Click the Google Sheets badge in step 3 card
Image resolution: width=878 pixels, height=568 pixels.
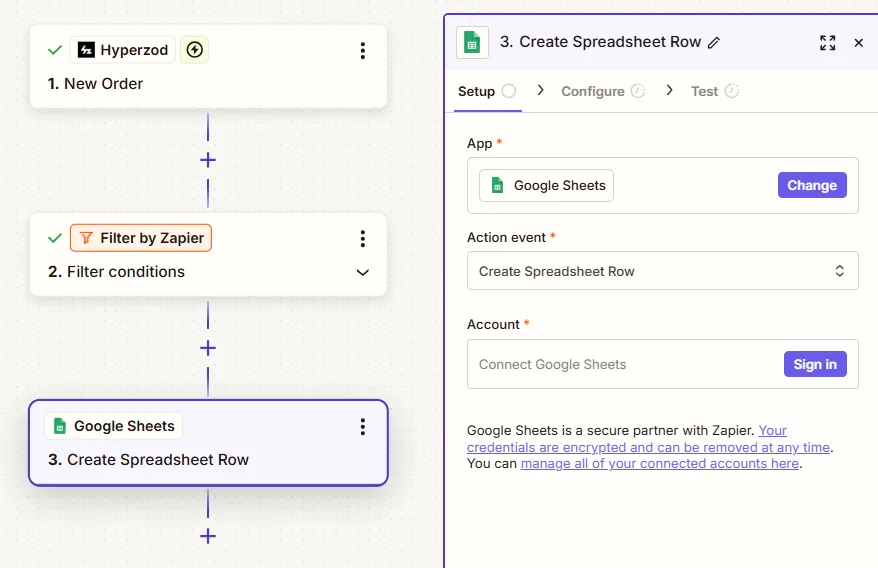113,426
